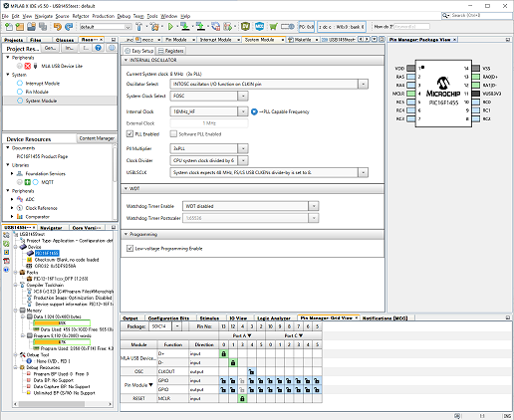Open the MCC Code Configurator icon
Screen dimensions: 514x420
click(259, 27)
